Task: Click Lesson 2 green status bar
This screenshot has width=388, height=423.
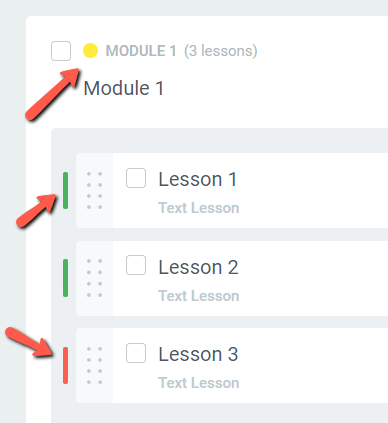Action: click(65, 278)
